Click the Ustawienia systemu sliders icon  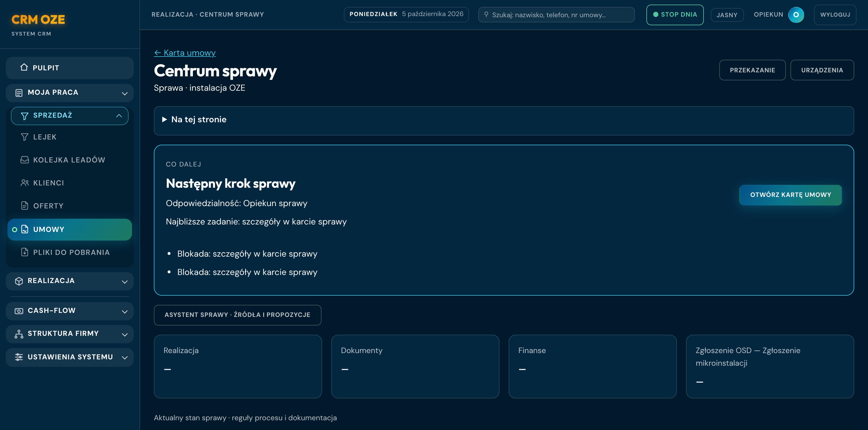pos(19,357)
